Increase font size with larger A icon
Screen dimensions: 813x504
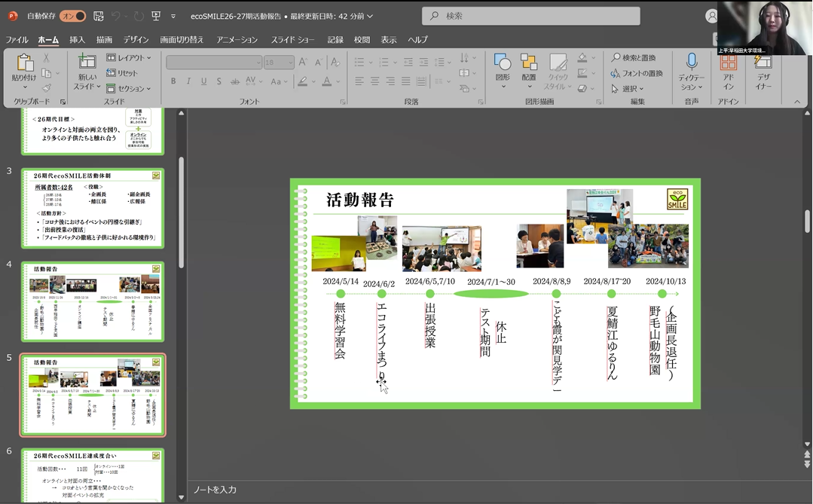pos(304,63)
